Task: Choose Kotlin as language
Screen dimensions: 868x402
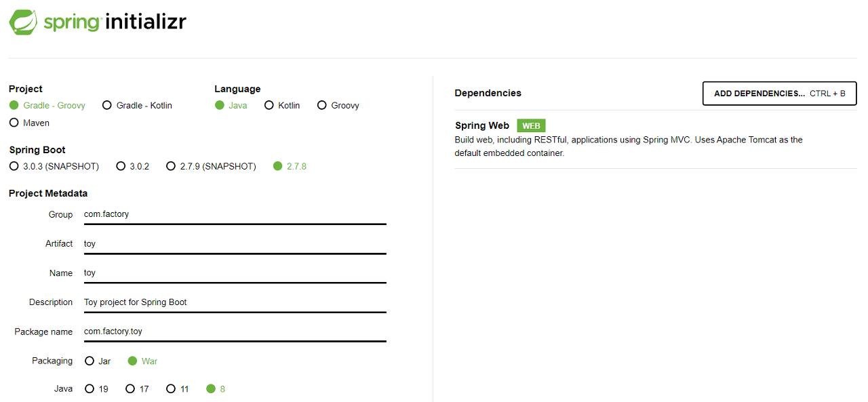Action: point(282,106)
